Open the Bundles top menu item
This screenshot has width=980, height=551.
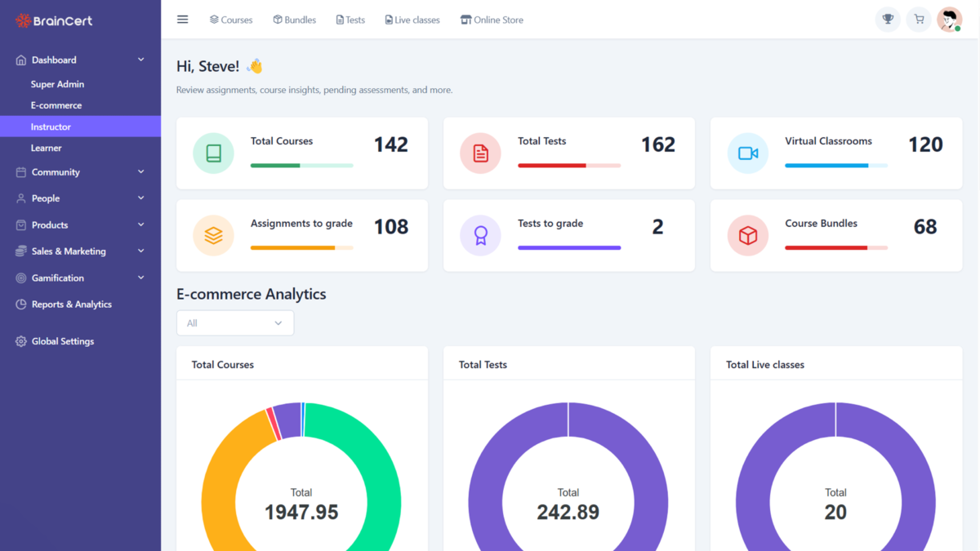click(295, 20)
